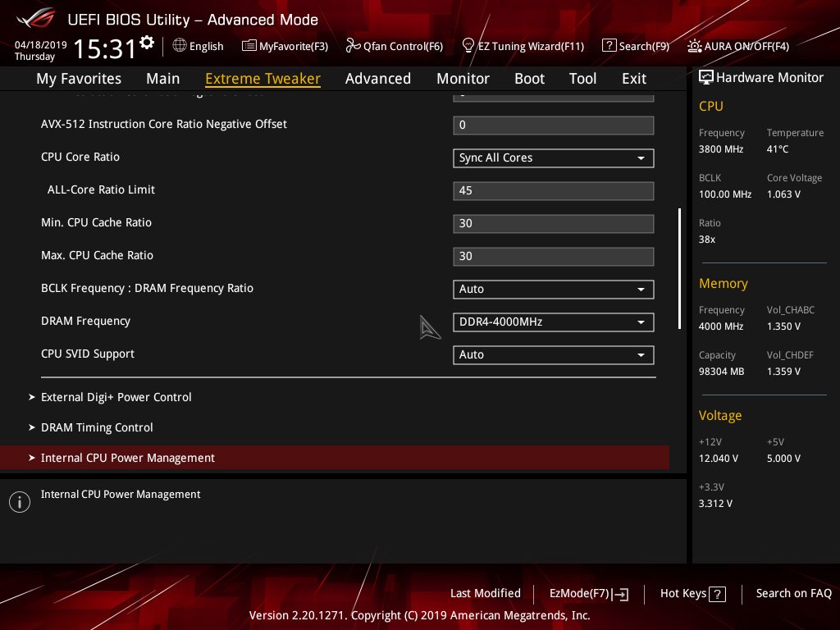The image size is (840, 630).
Task: Click +12V value 12.040 V
Action: pos(719,458)
